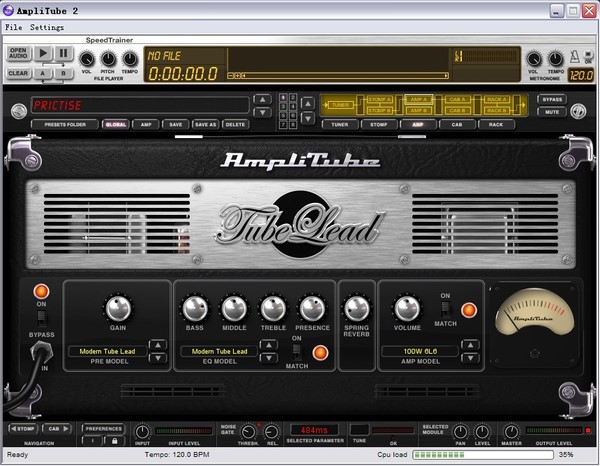Click the SAVE AS button

pos(205,124)
